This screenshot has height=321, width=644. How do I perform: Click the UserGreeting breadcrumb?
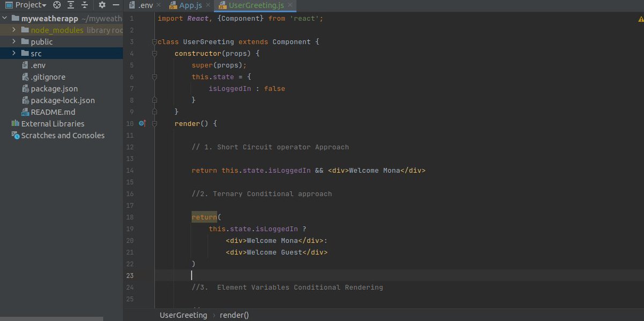pos(183,315)
